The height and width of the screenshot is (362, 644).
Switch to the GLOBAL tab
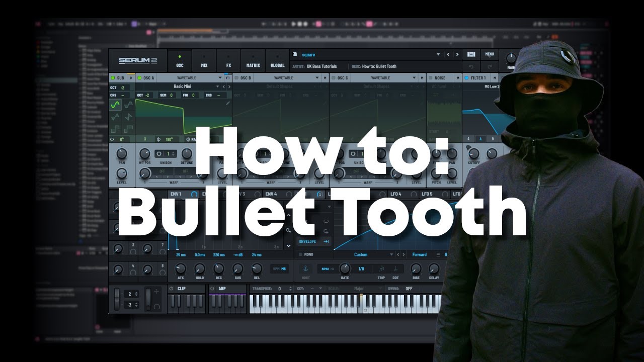tap(277, 60)
